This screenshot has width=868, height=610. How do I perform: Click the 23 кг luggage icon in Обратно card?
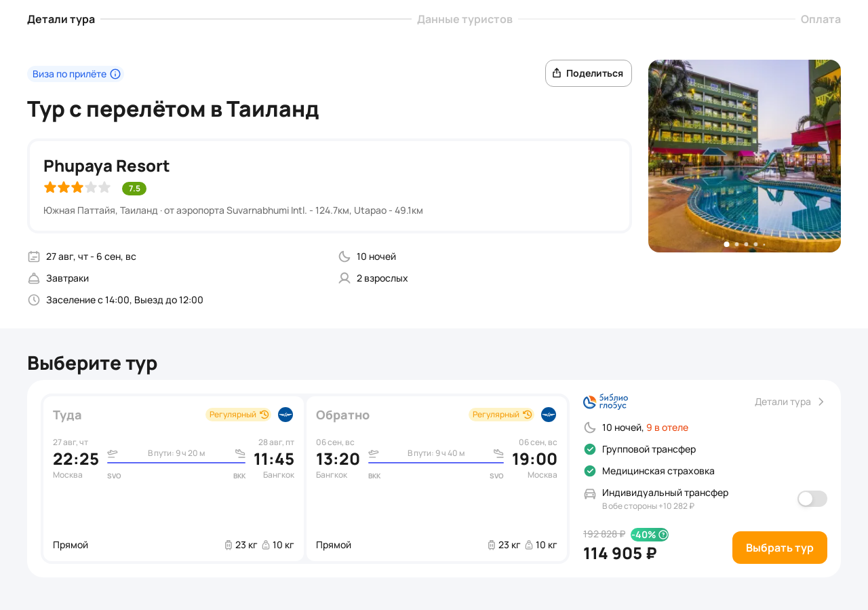coord(492,545)
